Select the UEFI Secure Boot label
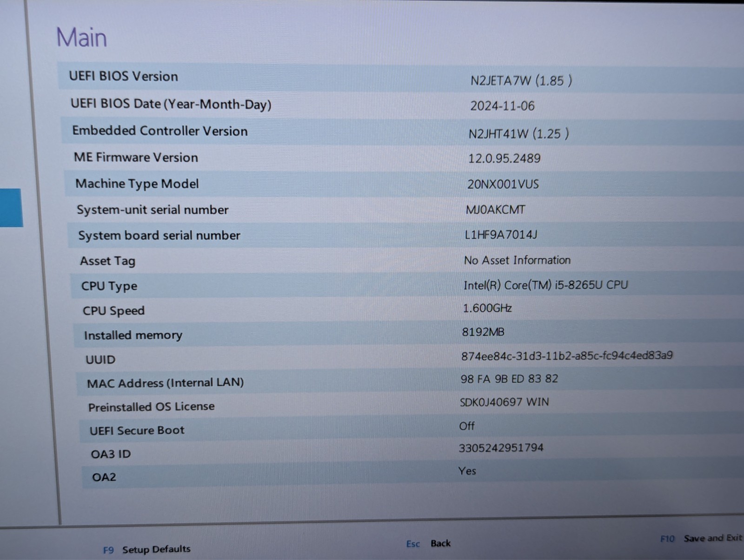This screenshot has height=560, width=744. pyautogui.click(x=137, y=430)
